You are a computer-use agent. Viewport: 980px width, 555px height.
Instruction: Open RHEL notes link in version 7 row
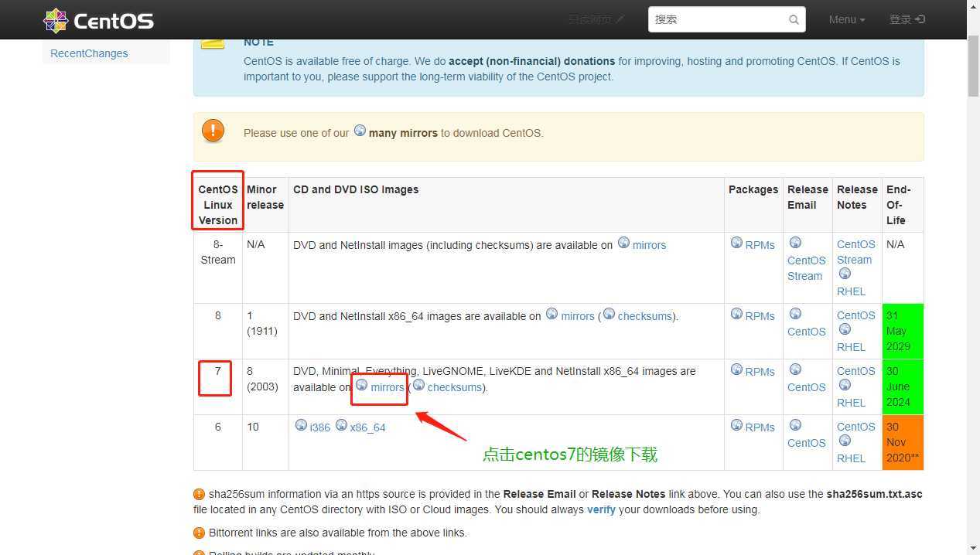pyautogui.click(x=851, y=403)
